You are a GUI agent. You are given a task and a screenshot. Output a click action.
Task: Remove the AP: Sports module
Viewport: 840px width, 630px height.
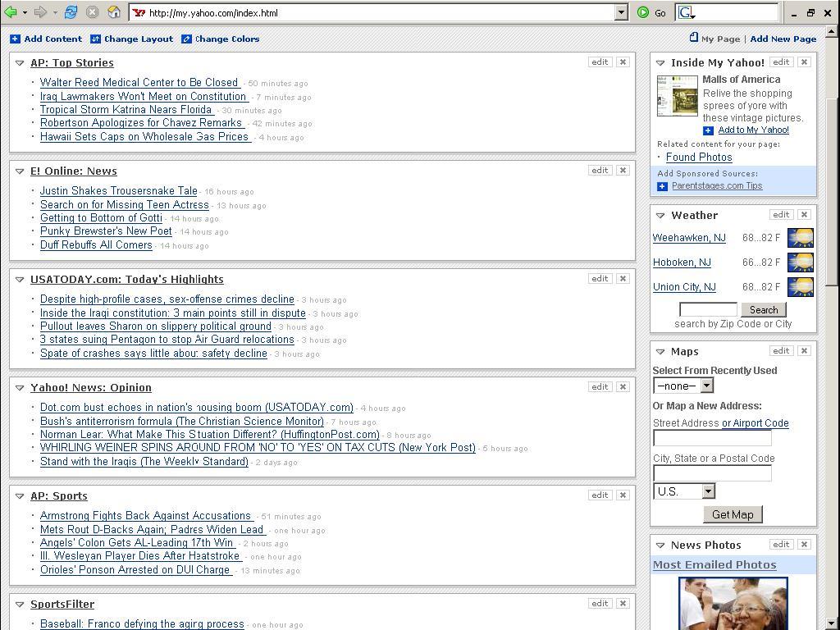tap(623, 495)
